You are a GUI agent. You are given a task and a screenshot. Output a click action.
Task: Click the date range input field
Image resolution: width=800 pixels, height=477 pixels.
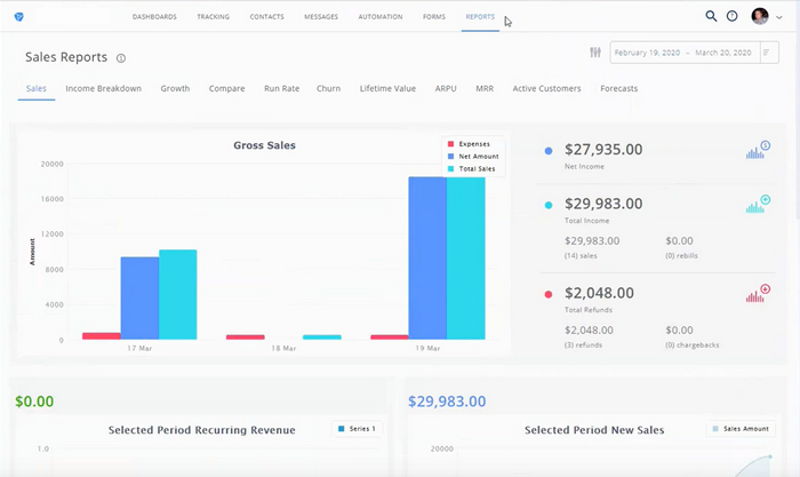pos(685,53)
